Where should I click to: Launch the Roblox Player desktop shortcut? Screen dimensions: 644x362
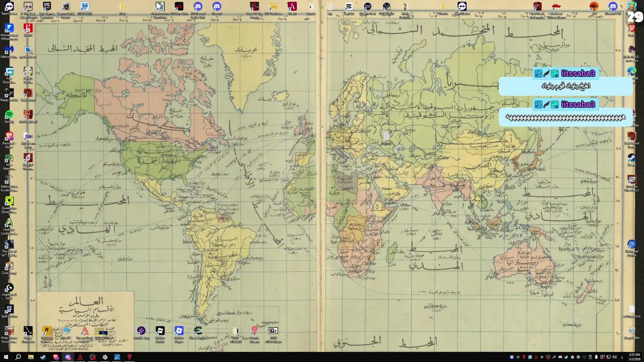click(179, 334)
